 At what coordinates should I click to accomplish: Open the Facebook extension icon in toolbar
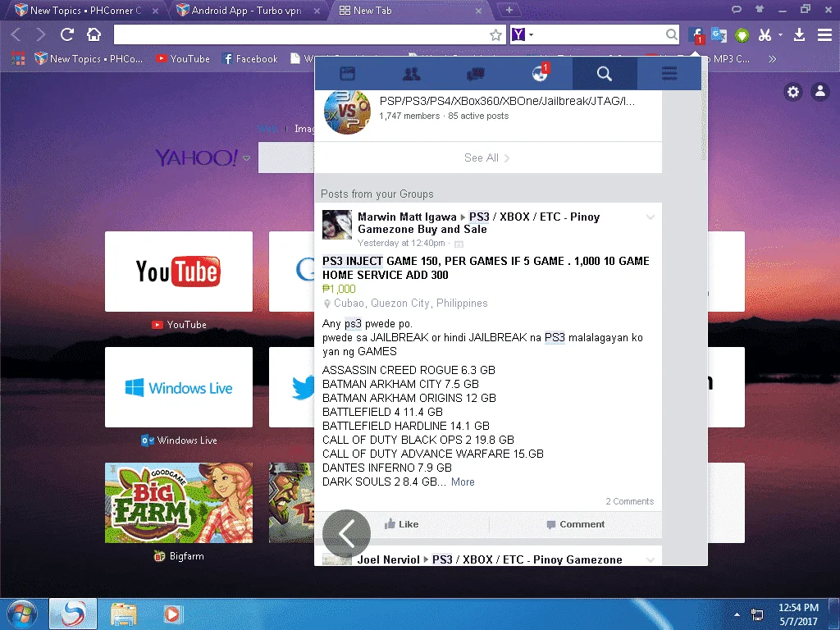coord(696,35)
